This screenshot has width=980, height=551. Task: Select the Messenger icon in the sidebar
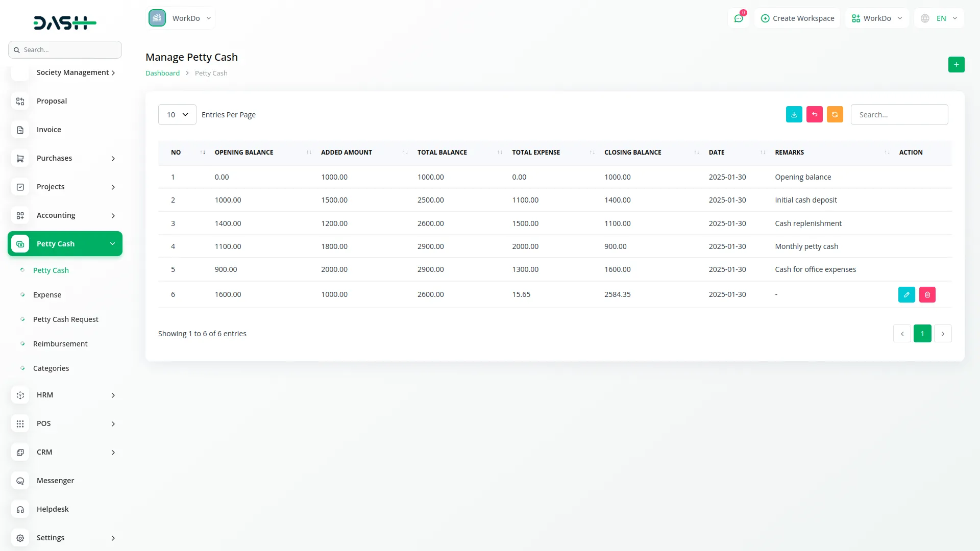(20, 481)
